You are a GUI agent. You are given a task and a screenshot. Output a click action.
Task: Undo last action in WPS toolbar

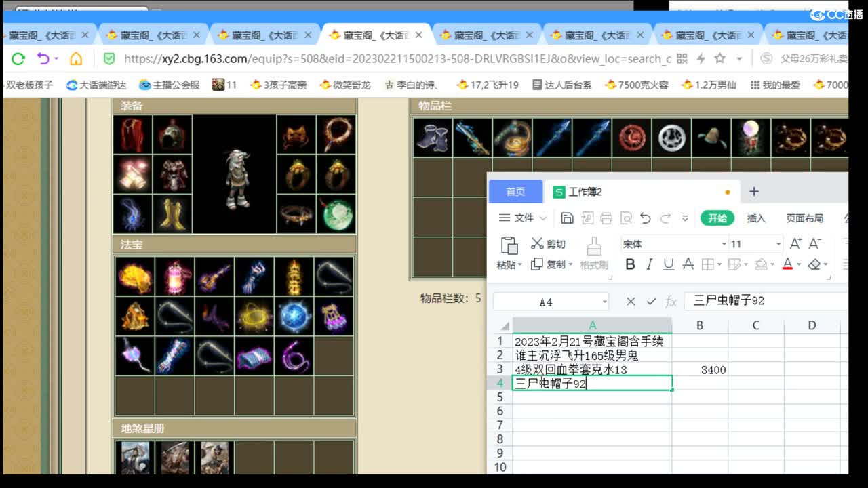coord(646,218)
